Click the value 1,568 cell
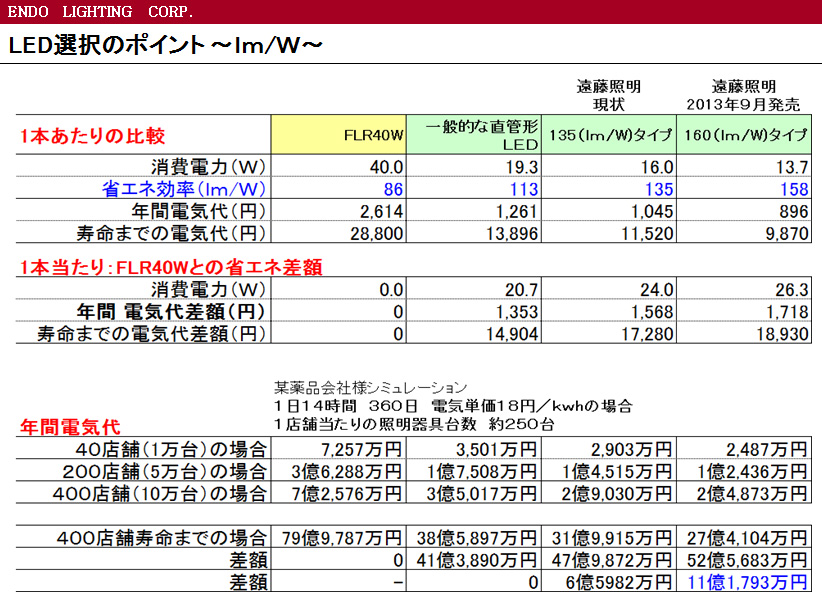The width and height of the screenshot is (822, 595). tap(652, 312)
